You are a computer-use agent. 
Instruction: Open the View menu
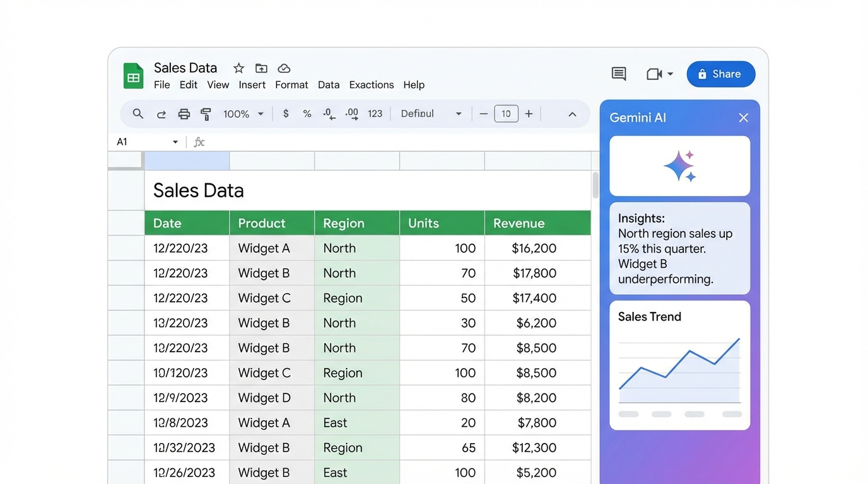[218, 84]
